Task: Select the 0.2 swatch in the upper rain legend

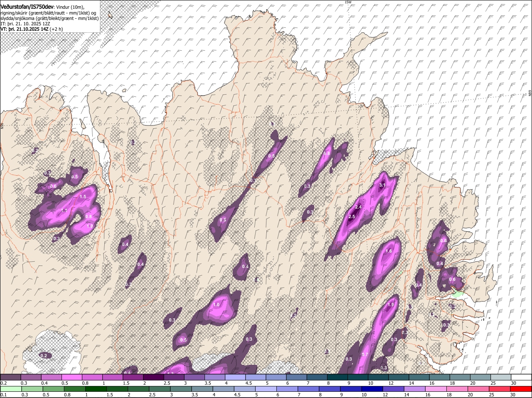Action: click(x=10, y=377)
